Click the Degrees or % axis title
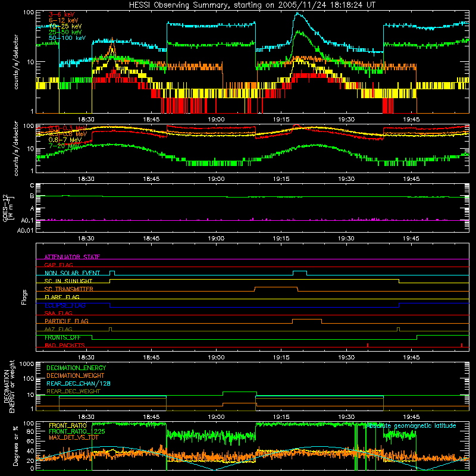Screen dimensions: 476x476 15,446
